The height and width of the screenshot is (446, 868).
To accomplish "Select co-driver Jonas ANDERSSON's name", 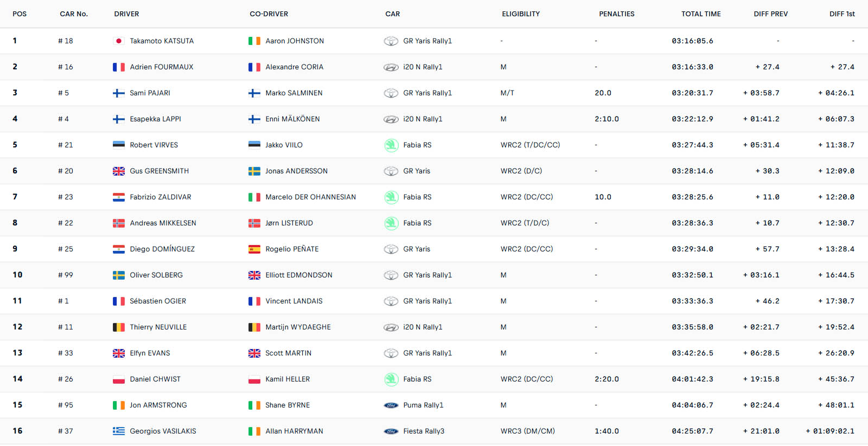I will click(x=296, y=171).
